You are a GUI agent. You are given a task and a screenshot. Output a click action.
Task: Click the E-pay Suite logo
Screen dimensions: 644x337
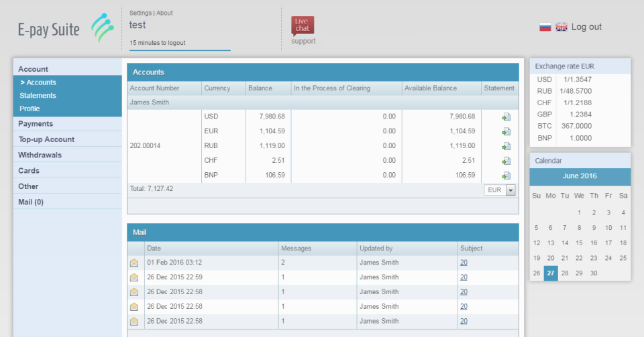click(x=66, y=29)
